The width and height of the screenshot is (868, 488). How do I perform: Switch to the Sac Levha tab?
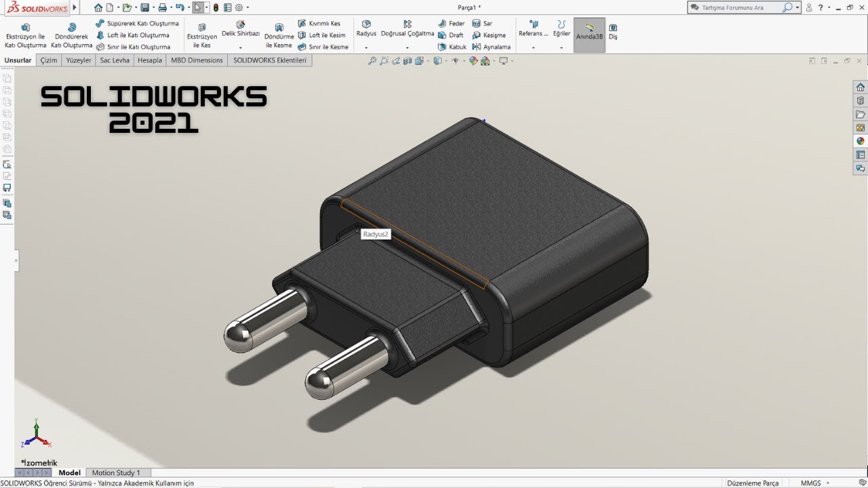click(x=115, y=60)
